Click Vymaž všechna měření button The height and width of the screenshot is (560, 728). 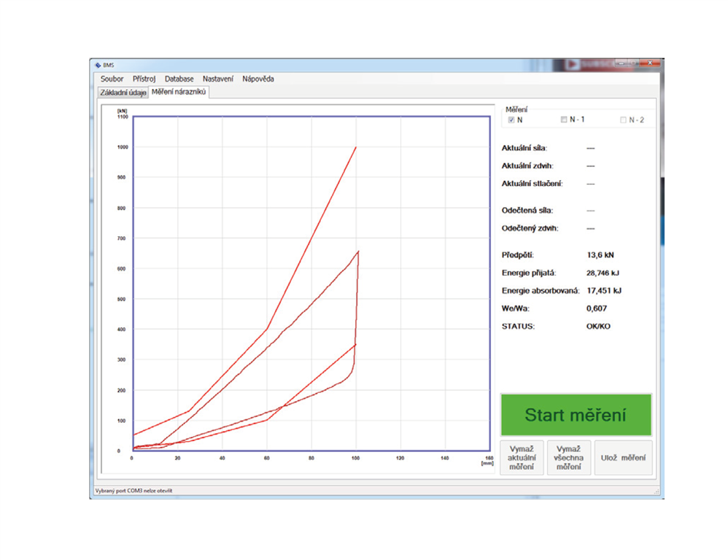tap(569, 458)
